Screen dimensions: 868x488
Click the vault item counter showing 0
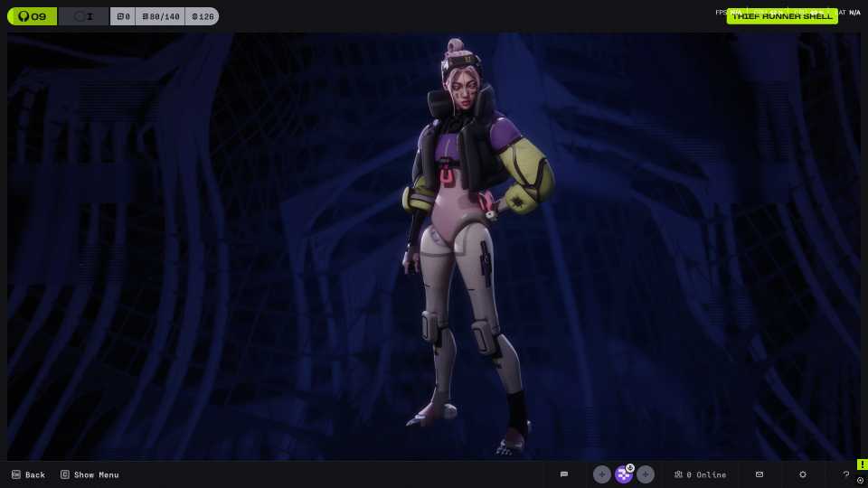coord(123,16)
